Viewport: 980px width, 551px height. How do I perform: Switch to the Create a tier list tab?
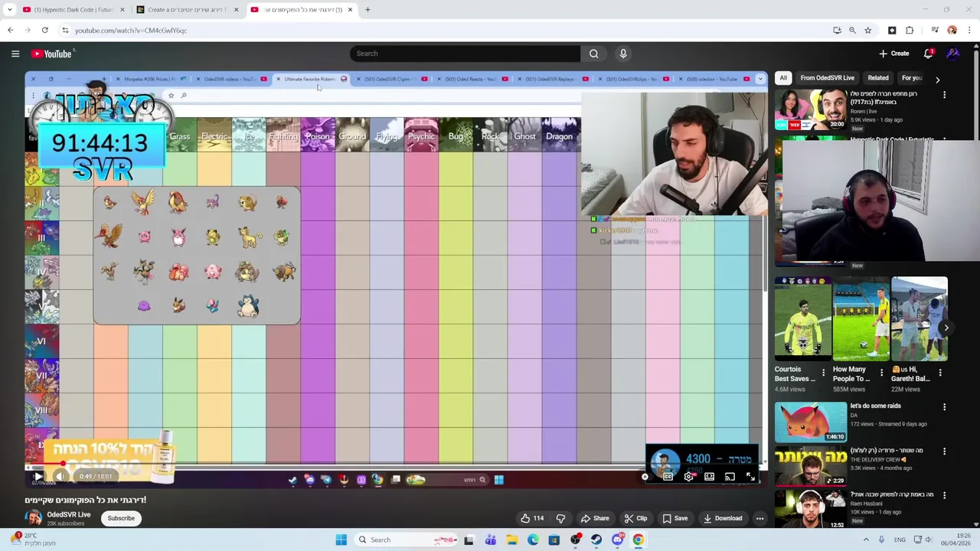point(187,10)
